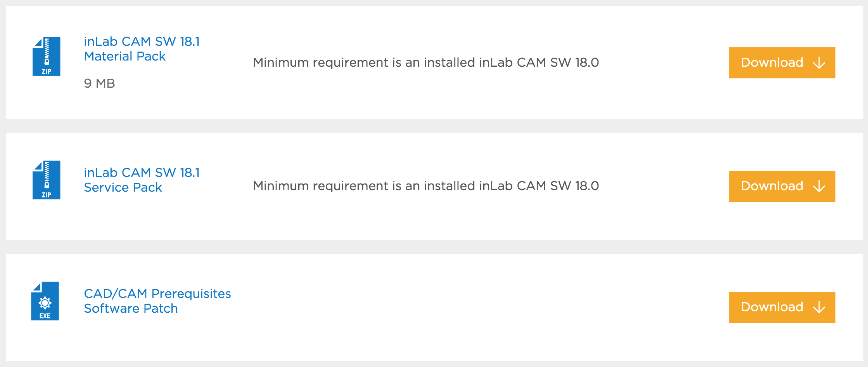
Task: Click the Service Pack minimum requirement description
Action: 426,186
